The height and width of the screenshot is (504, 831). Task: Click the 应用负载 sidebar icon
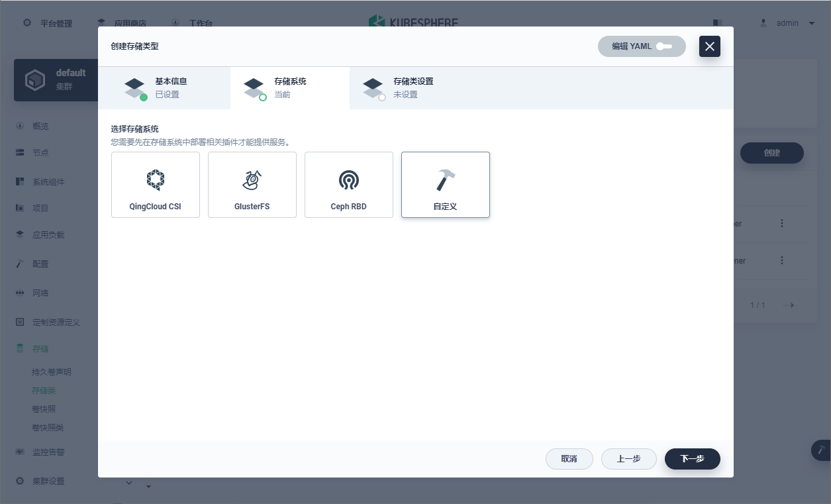coord(20,234)
